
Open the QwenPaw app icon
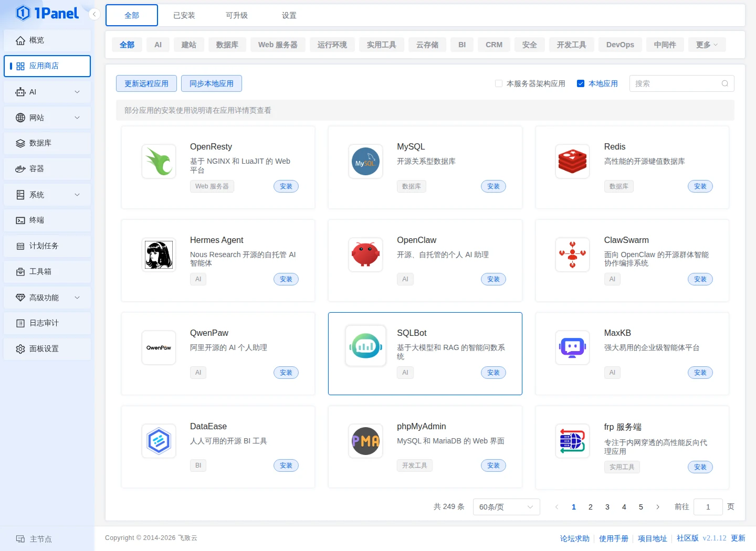click(159, 347)
